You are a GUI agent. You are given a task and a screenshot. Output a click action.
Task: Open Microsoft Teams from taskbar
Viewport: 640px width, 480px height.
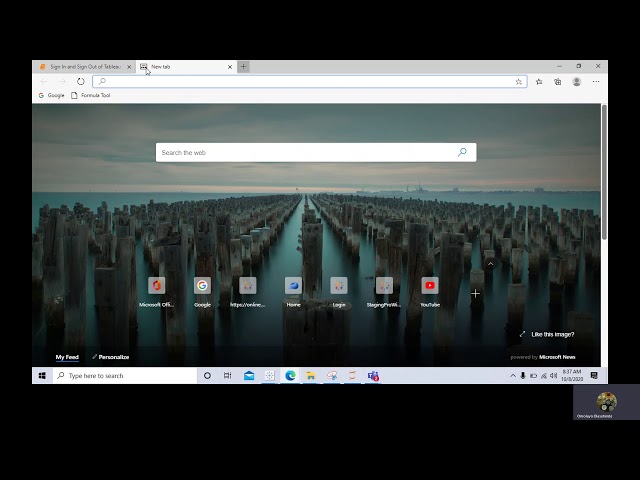pos(373,376)
